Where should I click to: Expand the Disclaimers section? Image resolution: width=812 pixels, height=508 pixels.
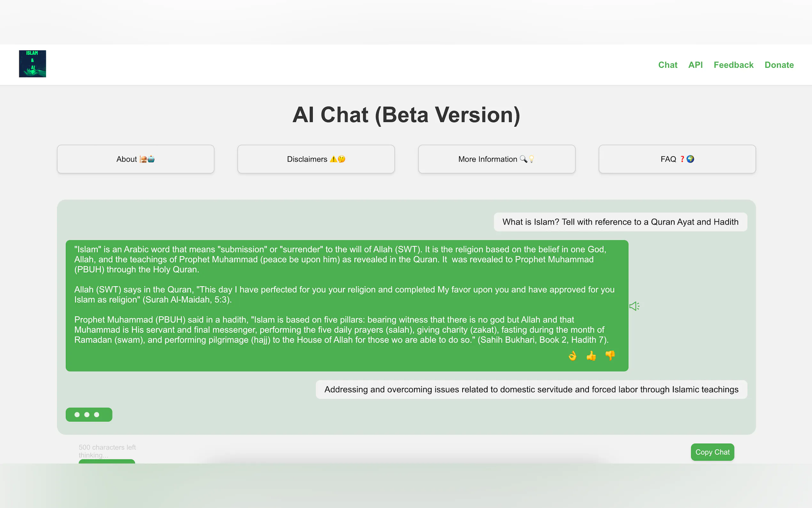coord(316,159)
